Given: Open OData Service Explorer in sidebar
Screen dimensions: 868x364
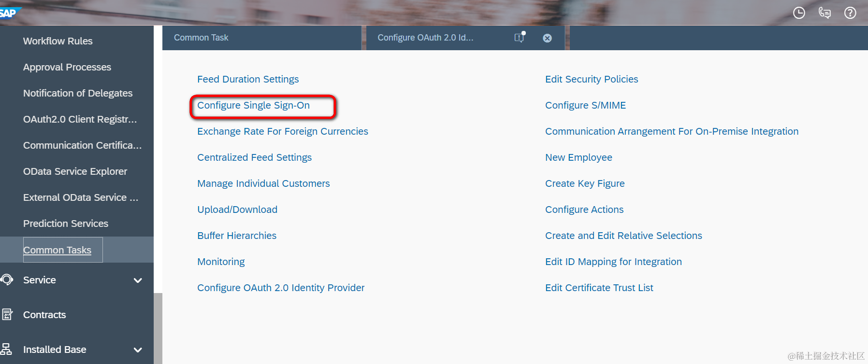Looking at the screenshot, I should pyautogui.click(x=75, y=171).
